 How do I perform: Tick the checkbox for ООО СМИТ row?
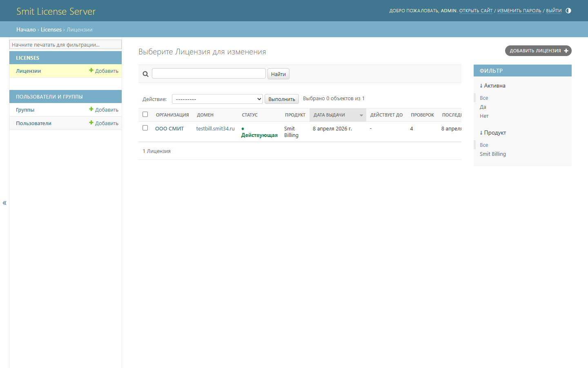point(145,128)
